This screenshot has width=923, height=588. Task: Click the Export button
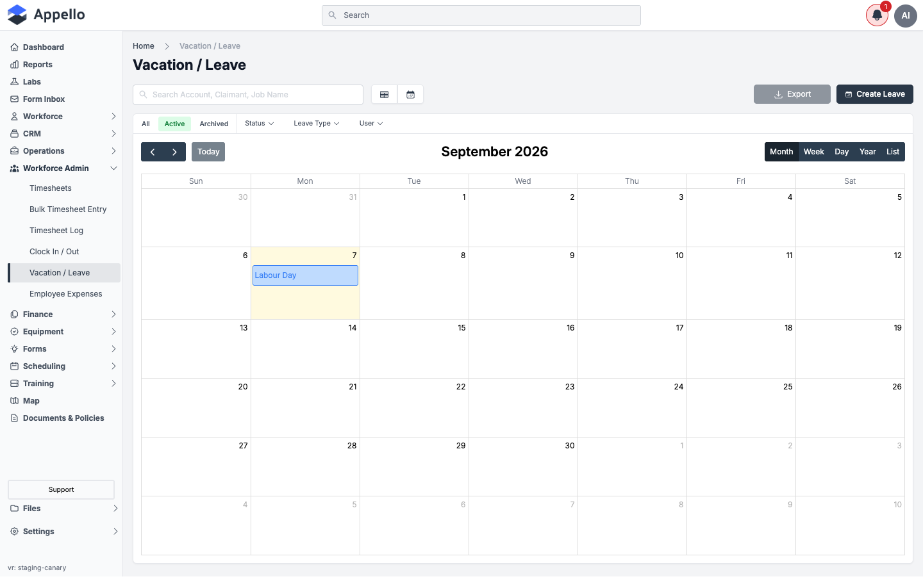pos(792,94)
